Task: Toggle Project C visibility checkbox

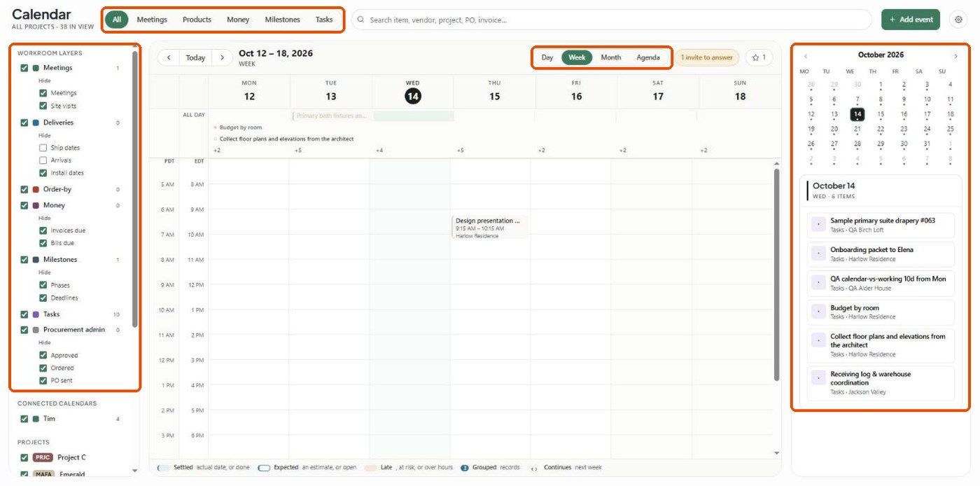Action: (24, 457)
